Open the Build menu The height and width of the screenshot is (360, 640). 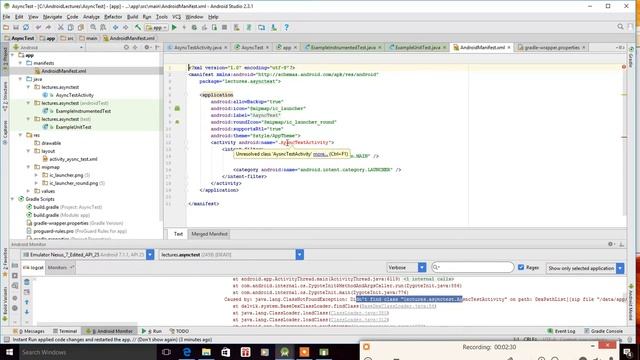(x=132, y=17)
